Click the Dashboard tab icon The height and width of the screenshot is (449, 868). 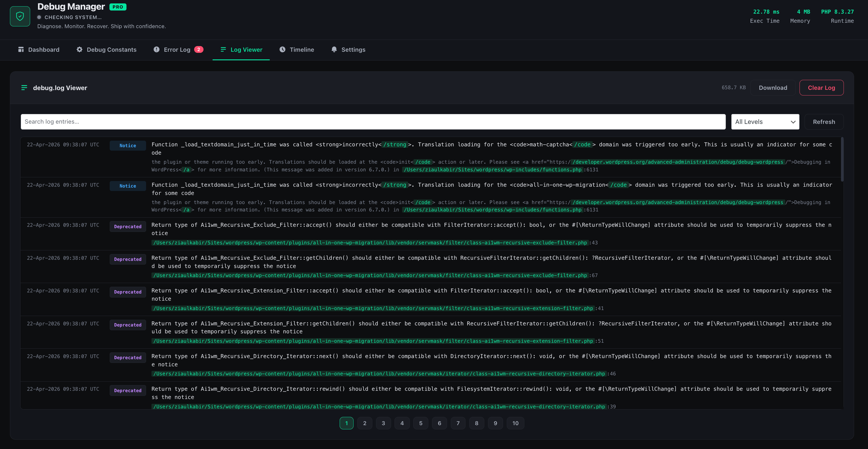click(x=21, y=49)
